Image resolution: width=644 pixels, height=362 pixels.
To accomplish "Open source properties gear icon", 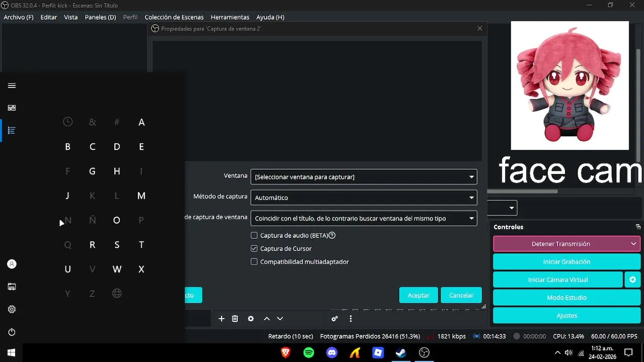I will point(251,319).
